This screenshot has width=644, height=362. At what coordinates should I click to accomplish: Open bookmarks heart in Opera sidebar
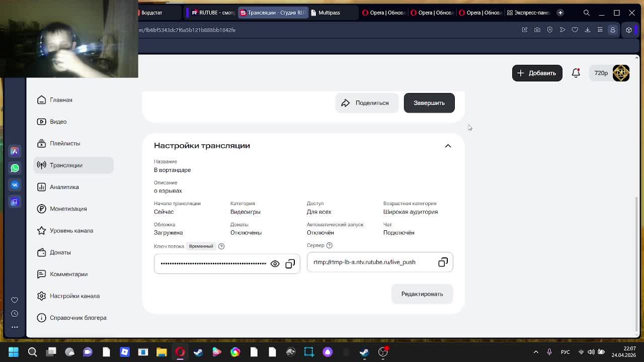(x=15, y=300)
